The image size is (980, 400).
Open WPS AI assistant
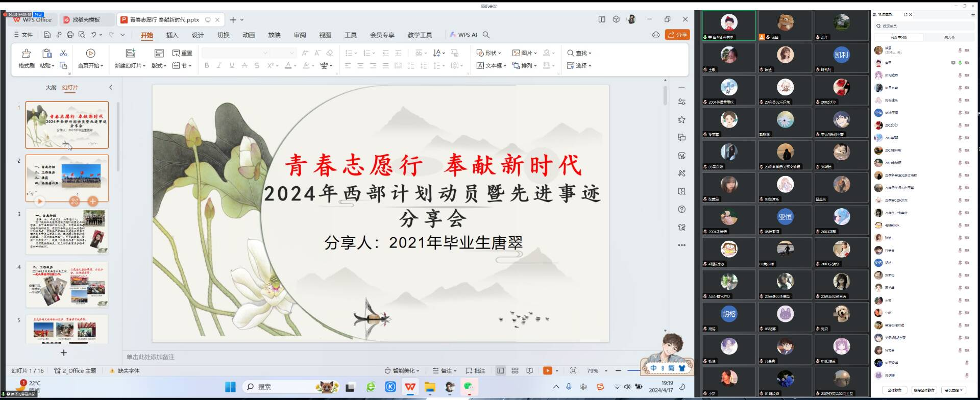pos(463,35)
